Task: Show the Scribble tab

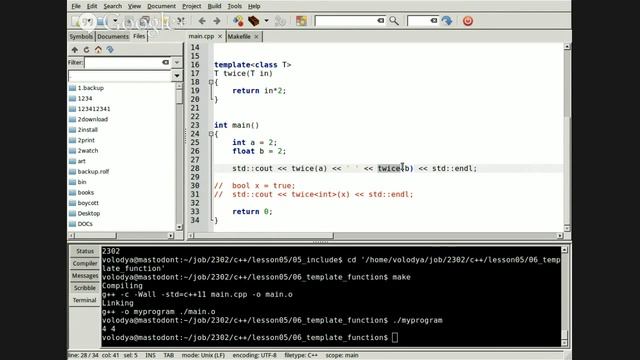Action: (85, 288)
